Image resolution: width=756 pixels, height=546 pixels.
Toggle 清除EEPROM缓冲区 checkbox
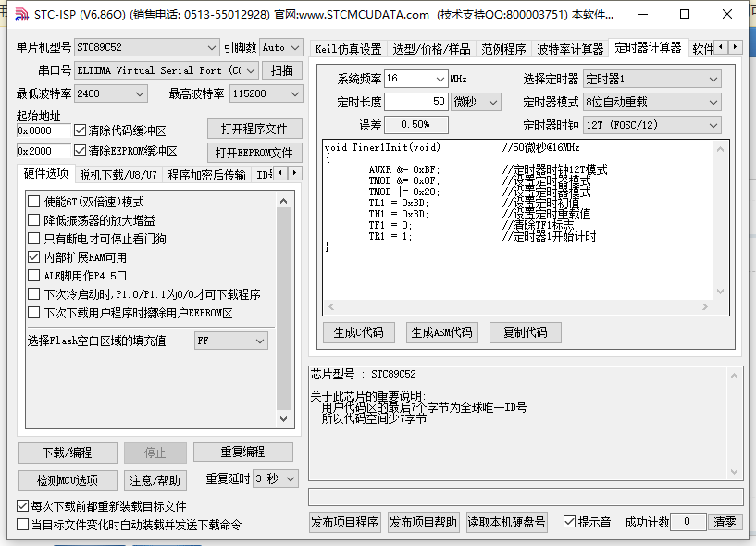tap(80, 151)
